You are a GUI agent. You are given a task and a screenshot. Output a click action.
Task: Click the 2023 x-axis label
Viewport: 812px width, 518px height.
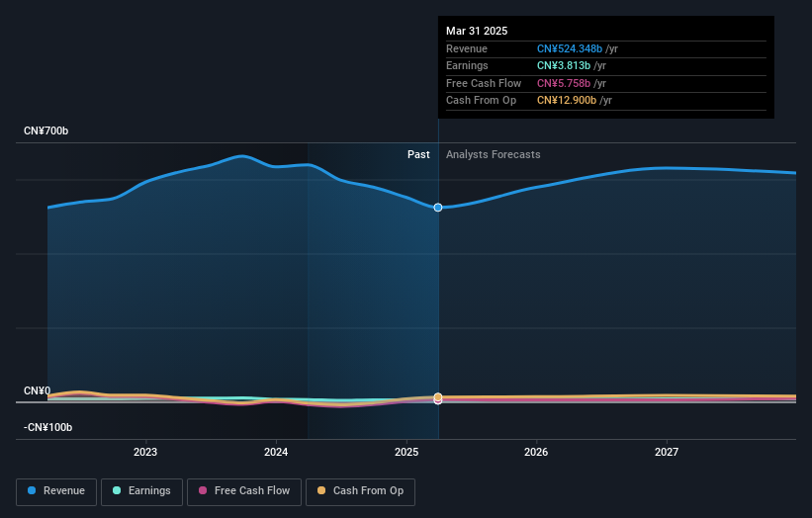[145, 453]
